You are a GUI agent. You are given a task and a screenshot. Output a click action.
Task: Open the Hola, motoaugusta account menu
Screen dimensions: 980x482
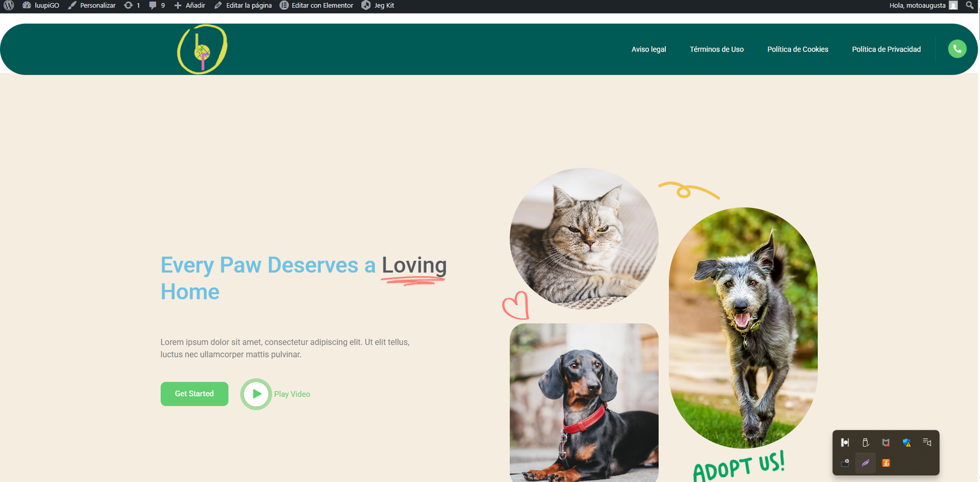923,5
